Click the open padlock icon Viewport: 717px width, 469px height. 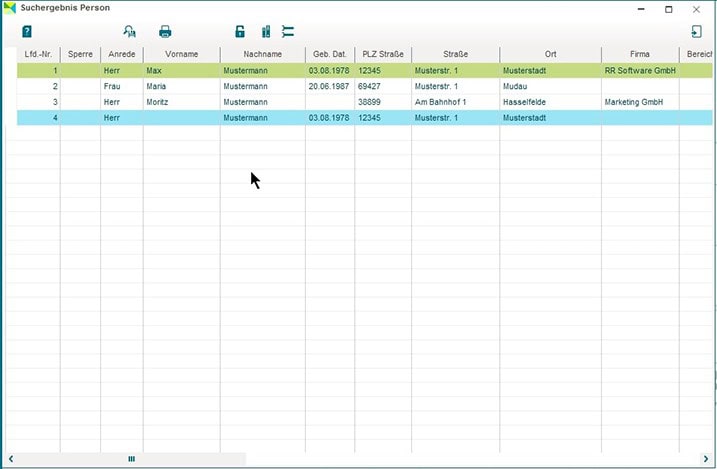240,32
